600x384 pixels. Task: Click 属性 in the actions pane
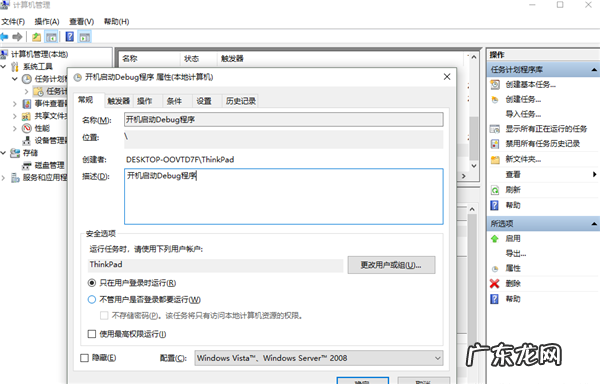(513, 268)
